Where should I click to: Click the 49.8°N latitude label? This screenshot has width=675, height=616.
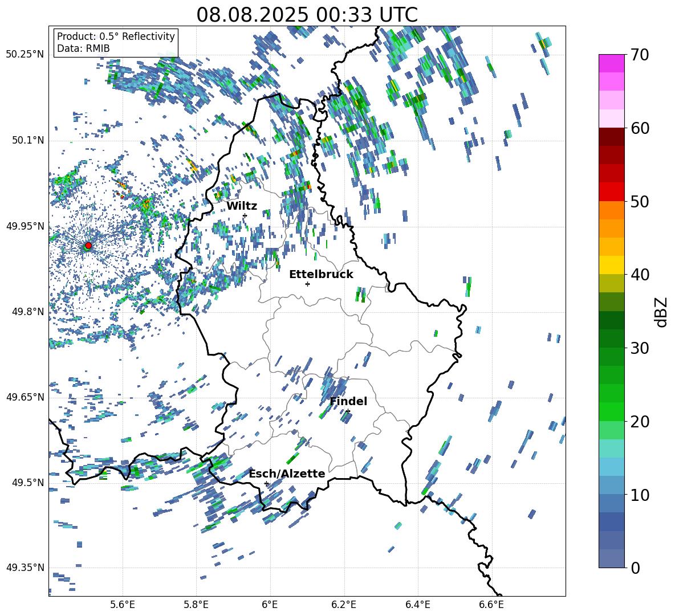pyautogui.click(x=27, y=312)
